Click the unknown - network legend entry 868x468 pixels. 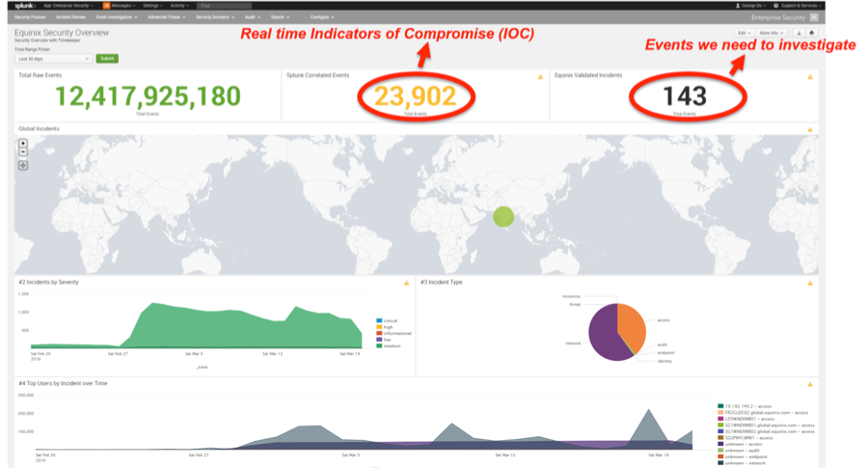coord(742,463)
